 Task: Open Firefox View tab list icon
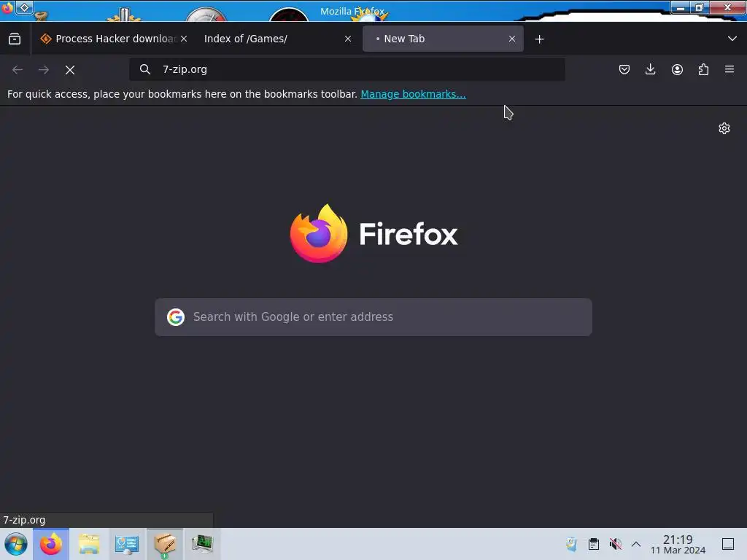tap(15, 39)
